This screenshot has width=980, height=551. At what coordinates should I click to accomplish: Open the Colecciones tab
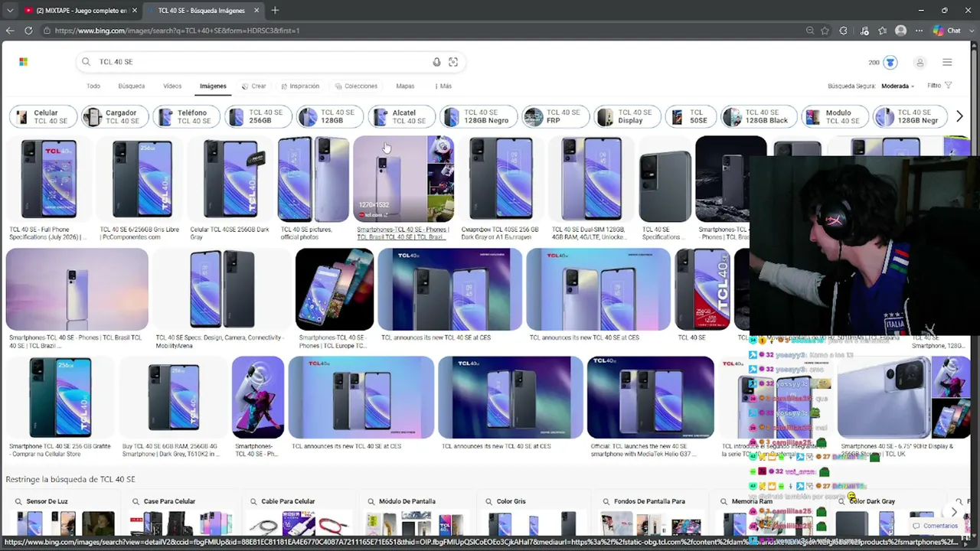[x=356, y=86]
